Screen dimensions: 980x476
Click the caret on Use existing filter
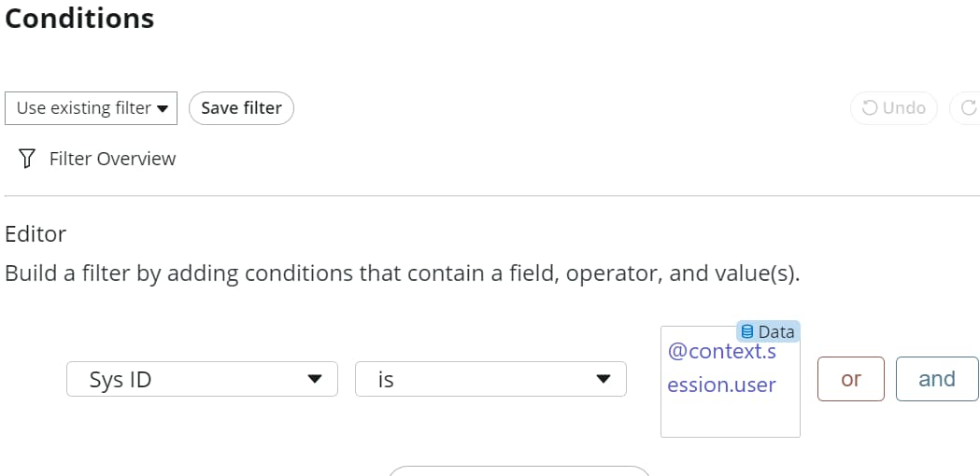(162, 108)
